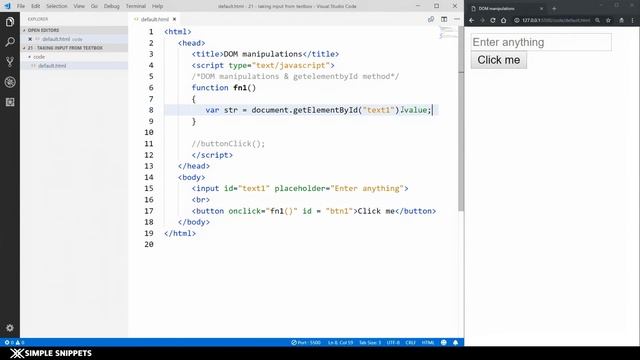
Task: Click line number 8 in the gutter
Action: coord(151,110)
